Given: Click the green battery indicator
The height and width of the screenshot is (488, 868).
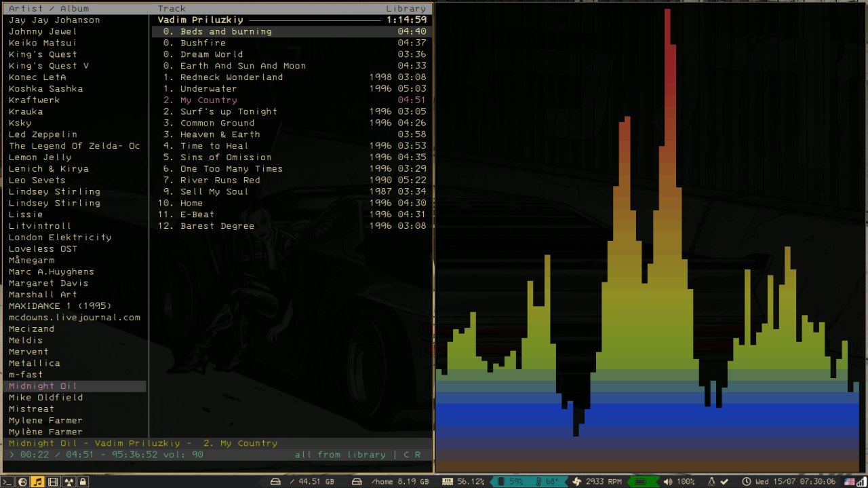Looking at the screenshot, I should tap(639, 481).
